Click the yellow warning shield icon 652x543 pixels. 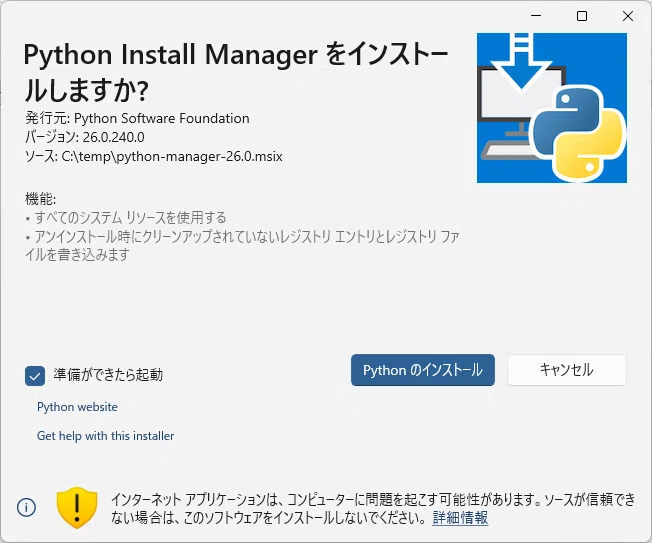tap(77, 507)
